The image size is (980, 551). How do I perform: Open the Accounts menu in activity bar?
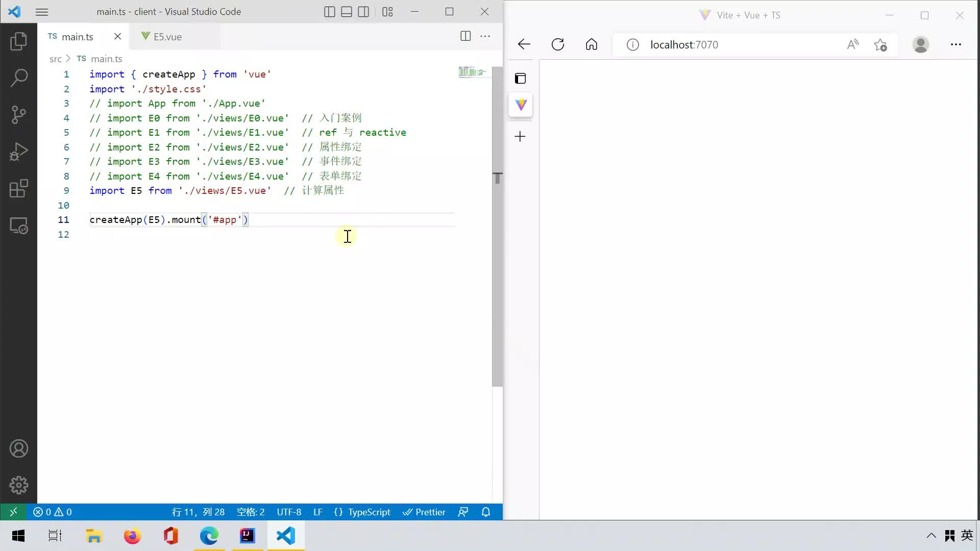pyautogui.click(x=18, y=449)
